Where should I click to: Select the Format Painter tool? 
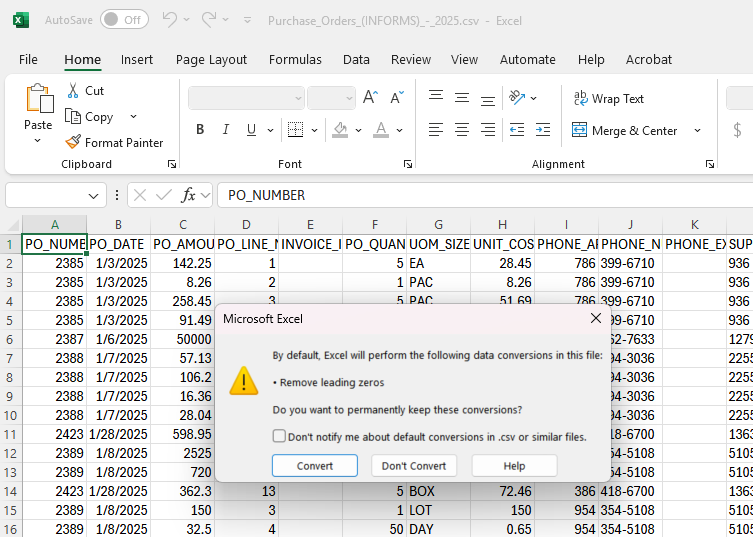pyautogui.click(x=113, y=143)
